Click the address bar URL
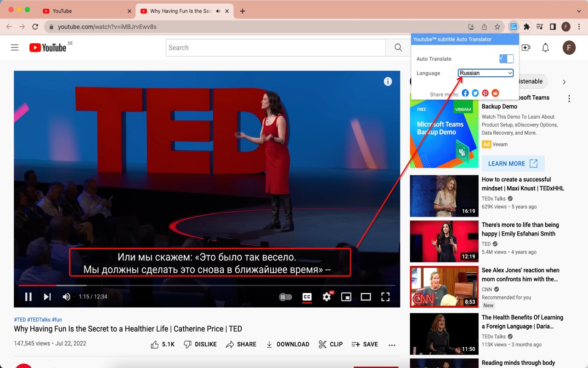This screenshot has height=368, width=588. click(x=107, y=27)
